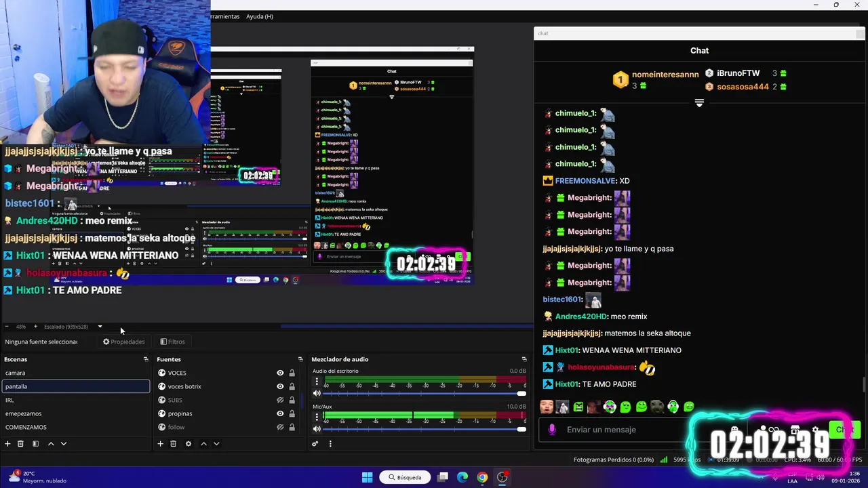
Task: Zoom in preview with the plus icon
Action: tap(35, 327)
